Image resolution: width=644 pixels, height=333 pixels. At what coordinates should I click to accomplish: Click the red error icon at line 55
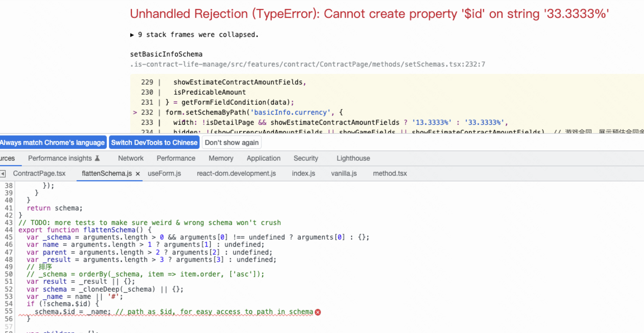(x=318, y=312)
